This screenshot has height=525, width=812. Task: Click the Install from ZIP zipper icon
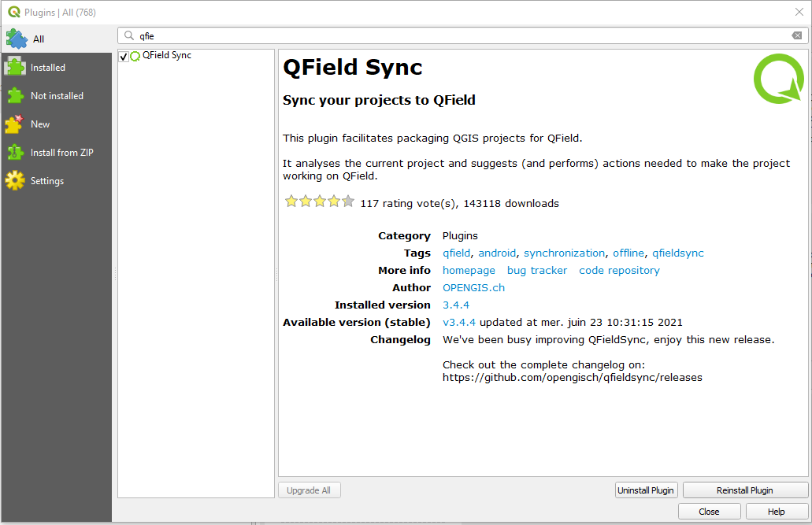pos(15,152)
